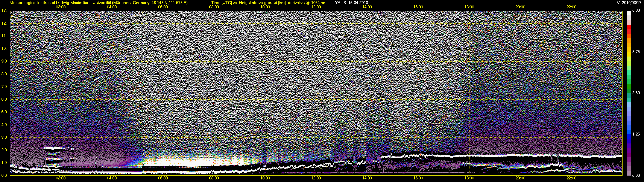Click the 02:00 label on the top time axis
The image size is (644, 182).
[61, 7]
